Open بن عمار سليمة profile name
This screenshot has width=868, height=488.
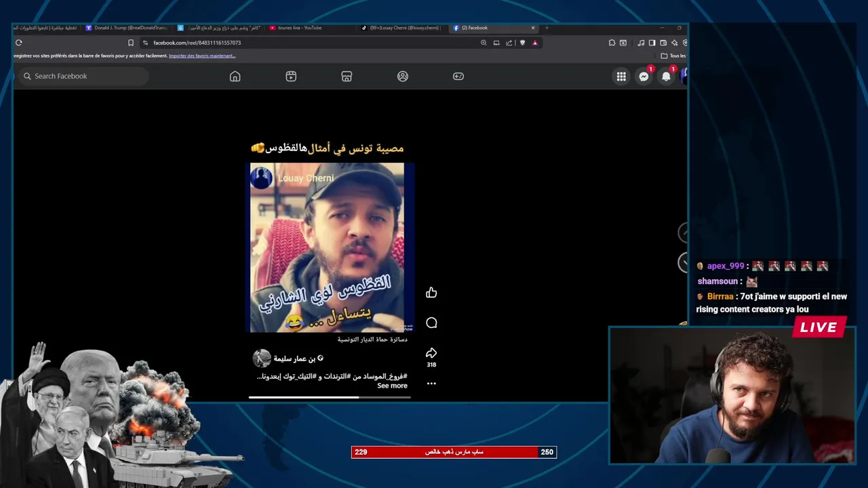294,358
